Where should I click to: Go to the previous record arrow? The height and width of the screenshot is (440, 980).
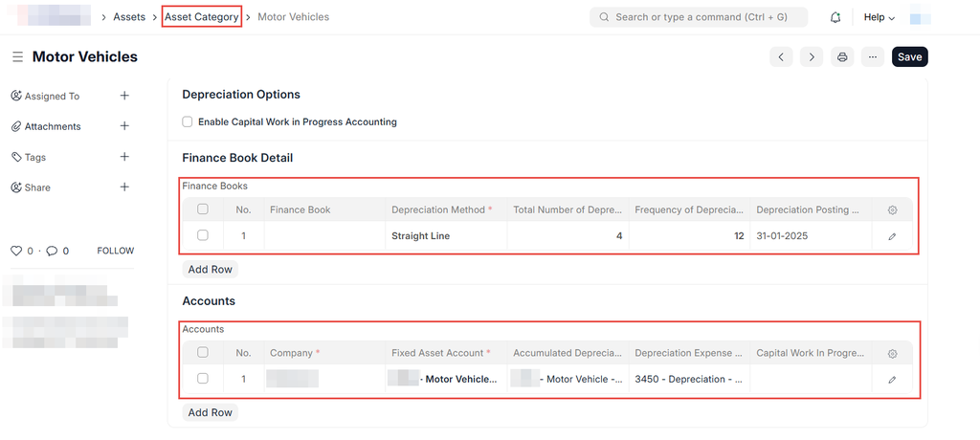click(x=782, y=57)
